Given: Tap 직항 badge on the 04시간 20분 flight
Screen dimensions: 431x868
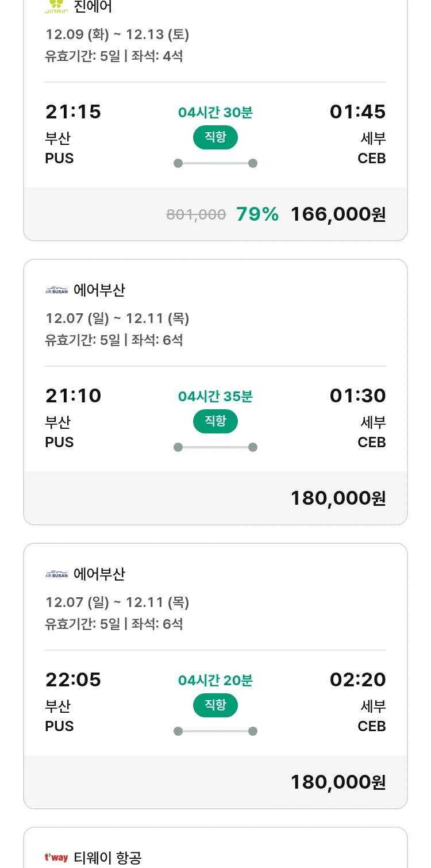Looking at the screenshot, I should click(x=215, y=705).
